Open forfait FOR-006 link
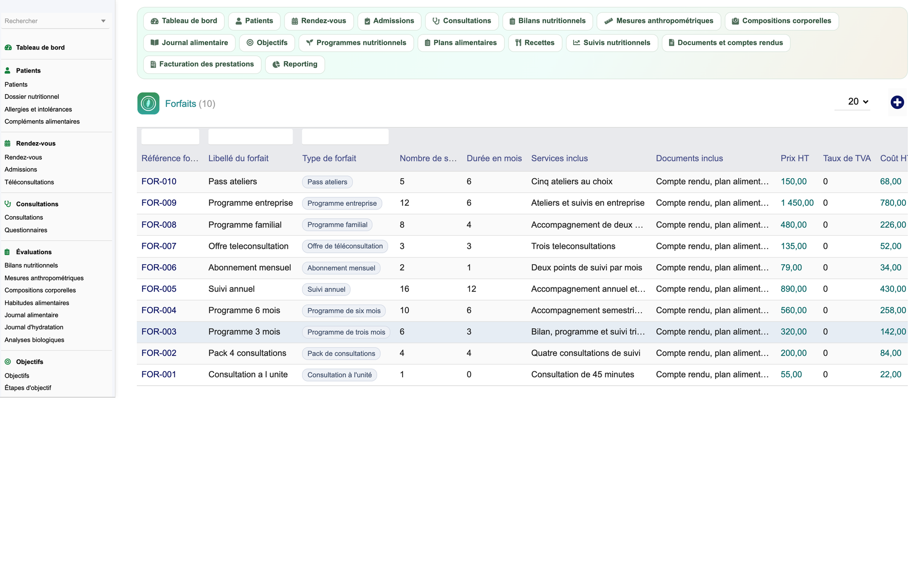924x572 pixels. pyautogui.click(x=159, y=267)
